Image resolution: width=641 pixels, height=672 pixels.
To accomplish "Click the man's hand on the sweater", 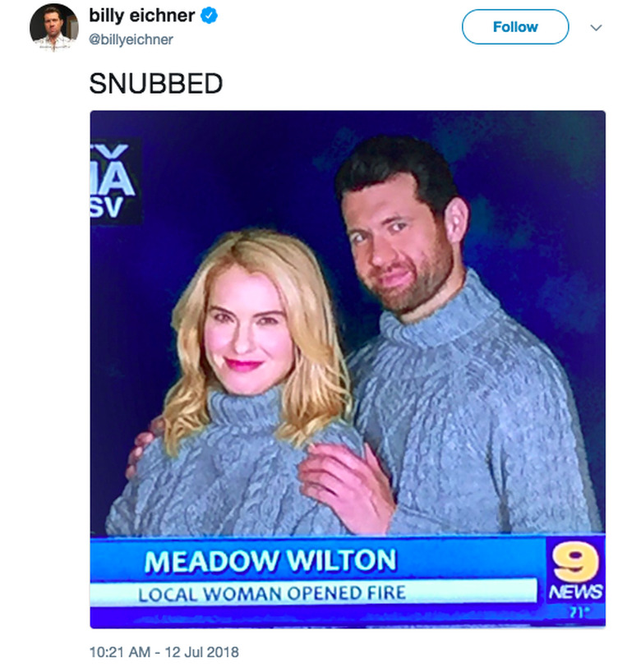I will 347,486.
